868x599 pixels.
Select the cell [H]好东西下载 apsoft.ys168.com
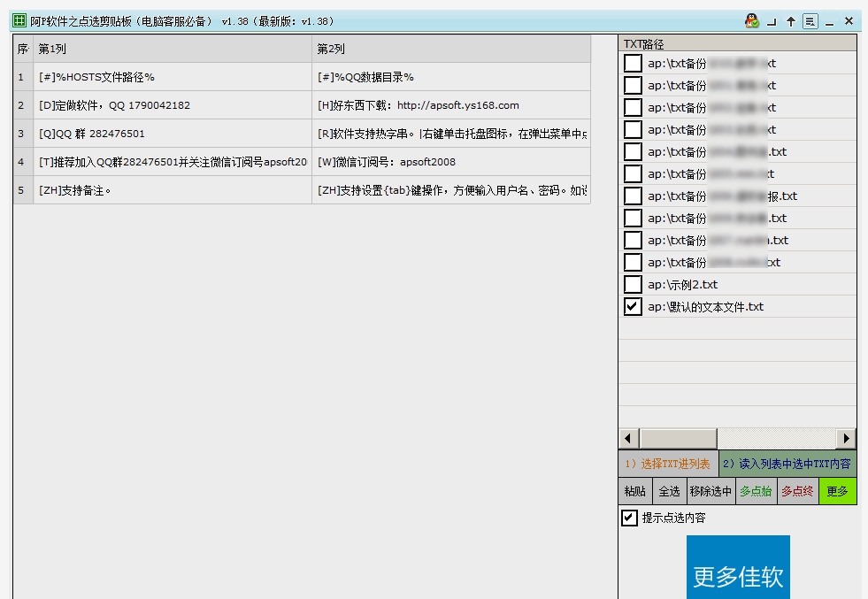451,105
